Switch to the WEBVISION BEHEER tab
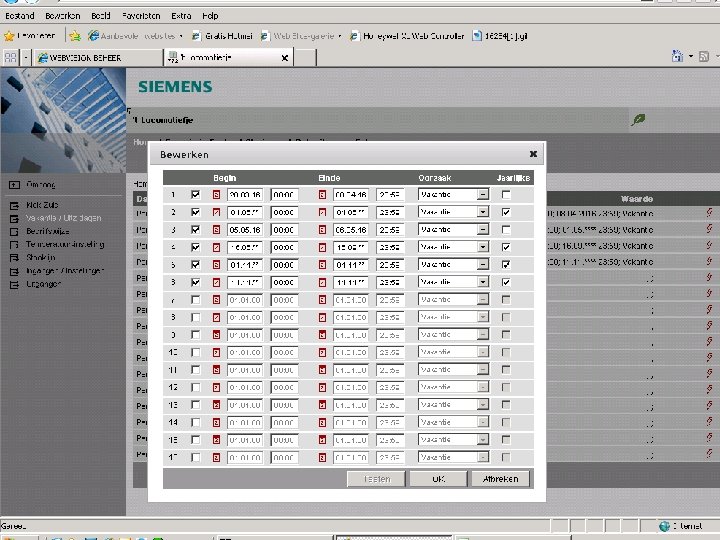Viewport: 720px width, 540px height. [97, 58]
